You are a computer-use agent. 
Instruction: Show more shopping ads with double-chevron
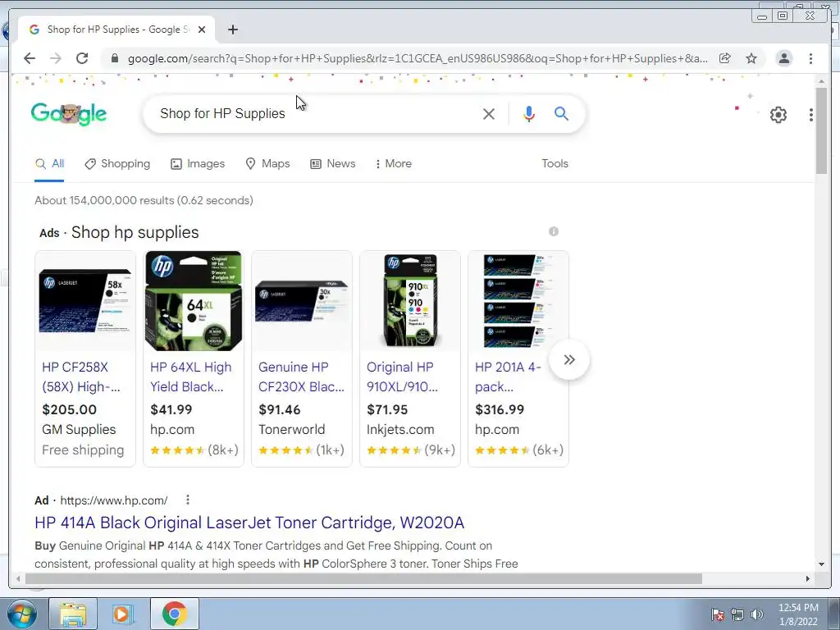pyautogui.click(x=569, y=359)
